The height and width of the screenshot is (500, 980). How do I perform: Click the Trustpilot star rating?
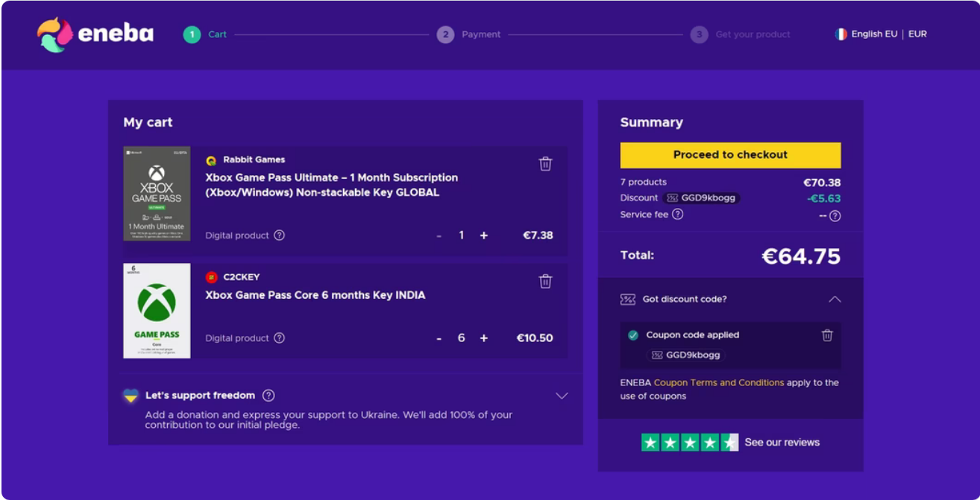(x=690, y=443)
